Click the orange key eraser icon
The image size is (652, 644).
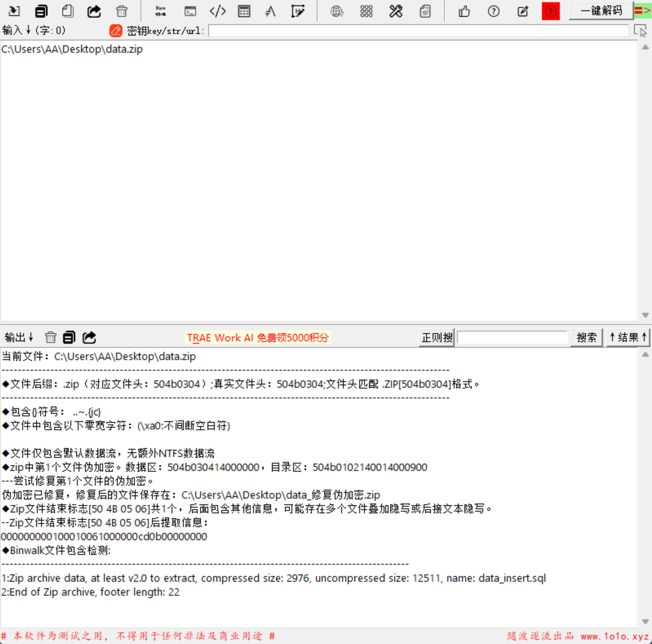coord(116,30)
